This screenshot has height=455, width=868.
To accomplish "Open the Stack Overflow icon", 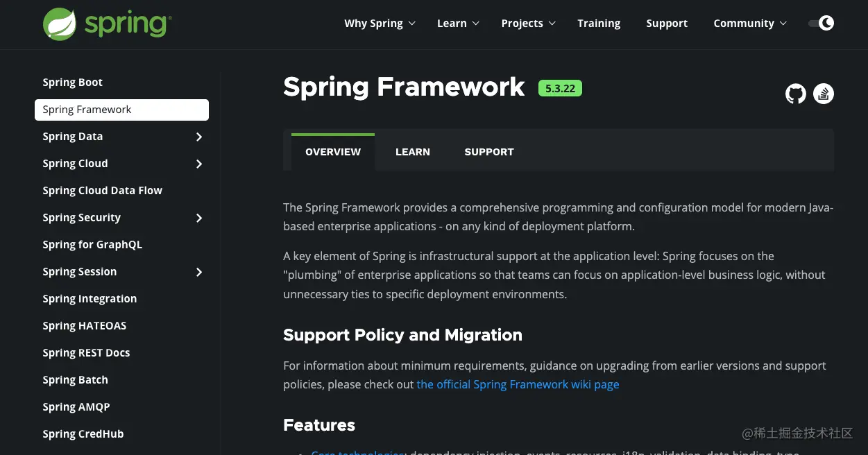I will tap(824, 94).
